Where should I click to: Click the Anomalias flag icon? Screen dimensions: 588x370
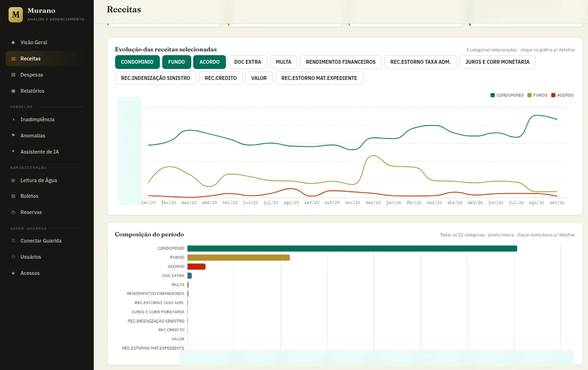(x=13, y=136)
